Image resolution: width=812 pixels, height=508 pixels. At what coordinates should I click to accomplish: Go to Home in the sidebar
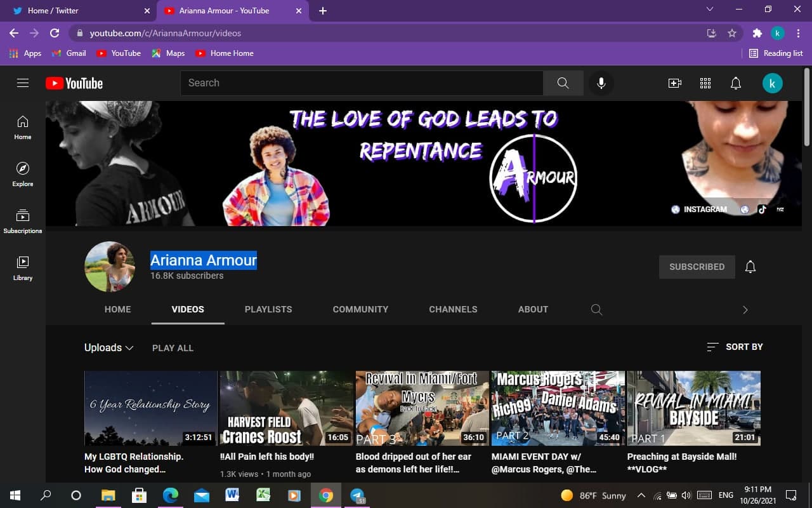pyautogui.click(x=23, y=127)
